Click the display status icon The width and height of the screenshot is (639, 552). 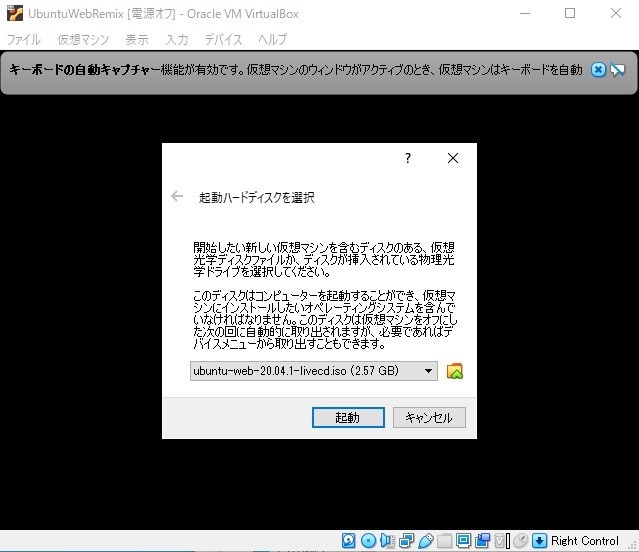pos(463,541)
